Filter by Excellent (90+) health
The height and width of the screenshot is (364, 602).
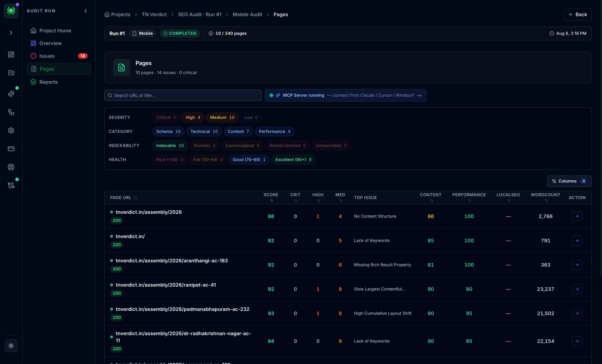[293, 159]
